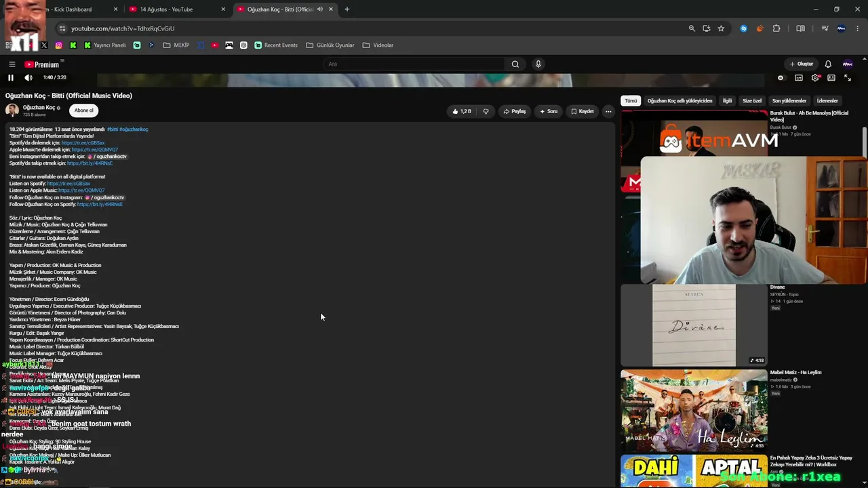Select the Size özel filter chip
This screenshot has width=868, height=488.
click(752, 101)
